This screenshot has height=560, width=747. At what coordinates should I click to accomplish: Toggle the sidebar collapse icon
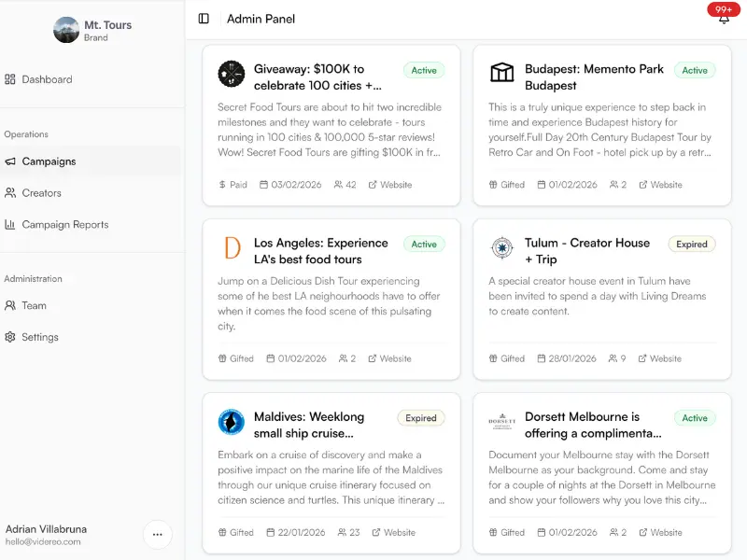pos(204,19)
